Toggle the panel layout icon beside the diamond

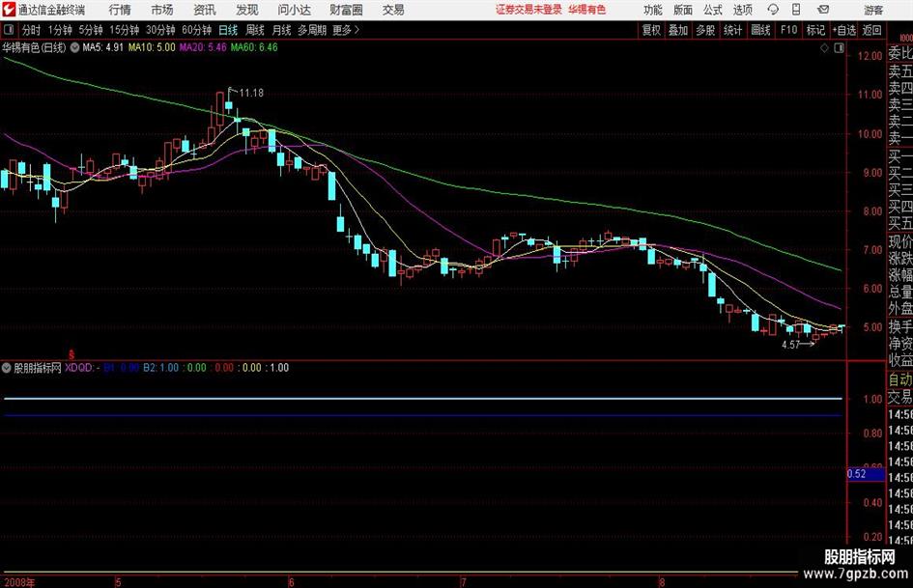pos(839,48)
